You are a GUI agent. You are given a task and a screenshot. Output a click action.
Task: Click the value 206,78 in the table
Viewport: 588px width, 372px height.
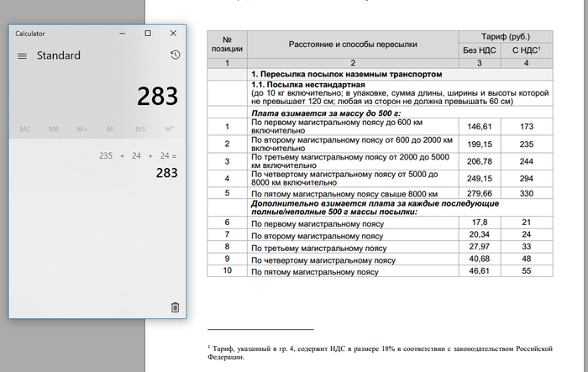tap(480, 161)
